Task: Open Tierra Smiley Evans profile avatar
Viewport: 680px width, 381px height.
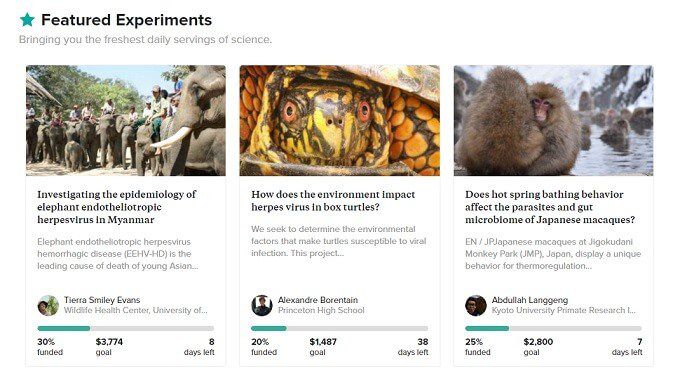Action: 48,306
